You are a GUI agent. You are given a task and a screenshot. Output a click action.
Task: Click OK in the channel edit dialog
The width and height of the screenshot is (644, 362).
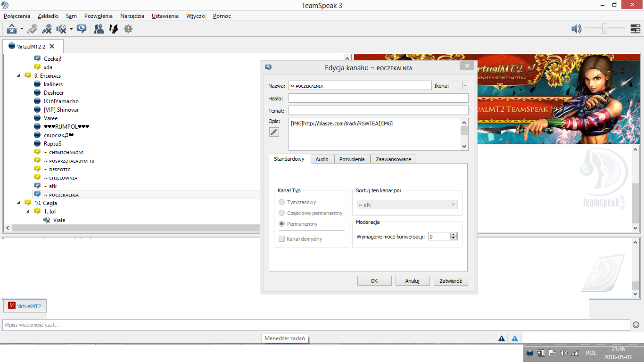click(x=374, y=281)
